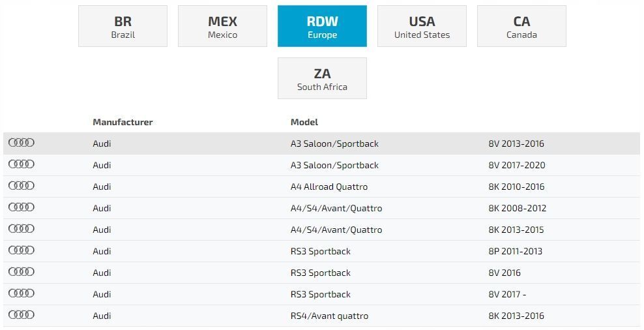Screen dimensions: 644x330
Task: Open RS3 Sportback 8P 2011-2013 entry
Action: 321,251
